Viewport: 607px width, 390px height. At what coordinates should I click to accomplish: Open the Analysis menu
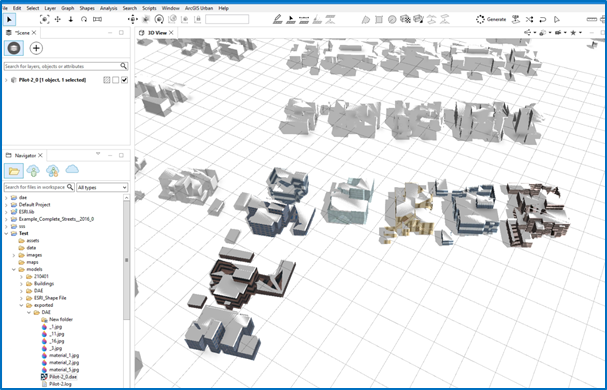[x=108, y=8]
